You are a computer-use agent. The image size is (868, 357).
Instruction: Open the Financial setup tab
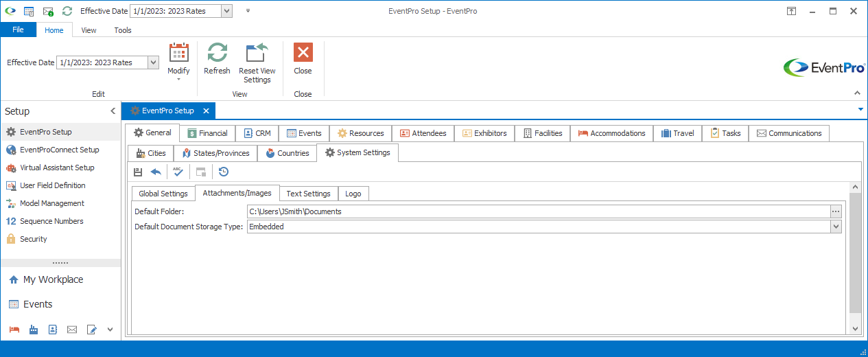(x=207, y=133)
